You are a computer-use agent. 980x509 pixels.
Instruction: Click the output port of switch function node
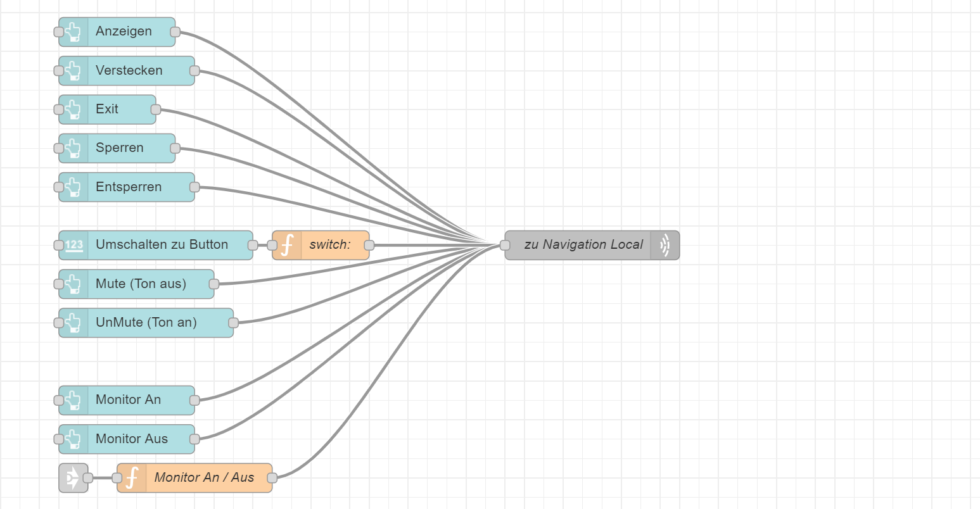[x=369, y=245]
